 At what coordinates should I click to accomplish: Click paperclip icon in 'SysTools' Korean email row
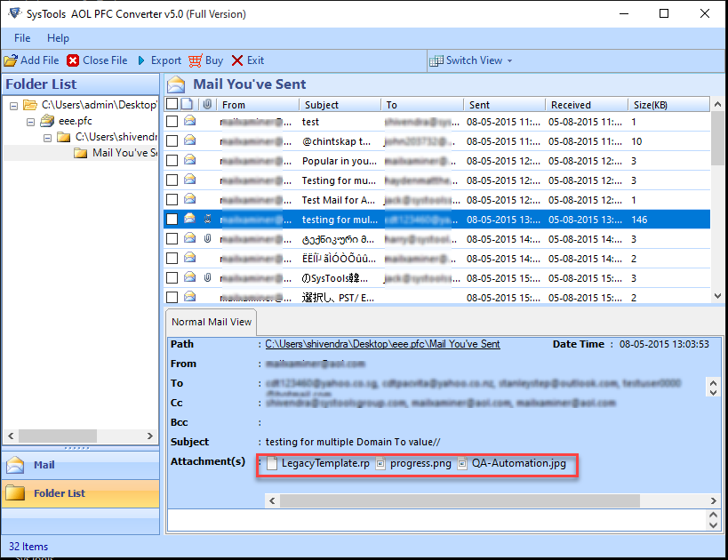tap(207, 277)
